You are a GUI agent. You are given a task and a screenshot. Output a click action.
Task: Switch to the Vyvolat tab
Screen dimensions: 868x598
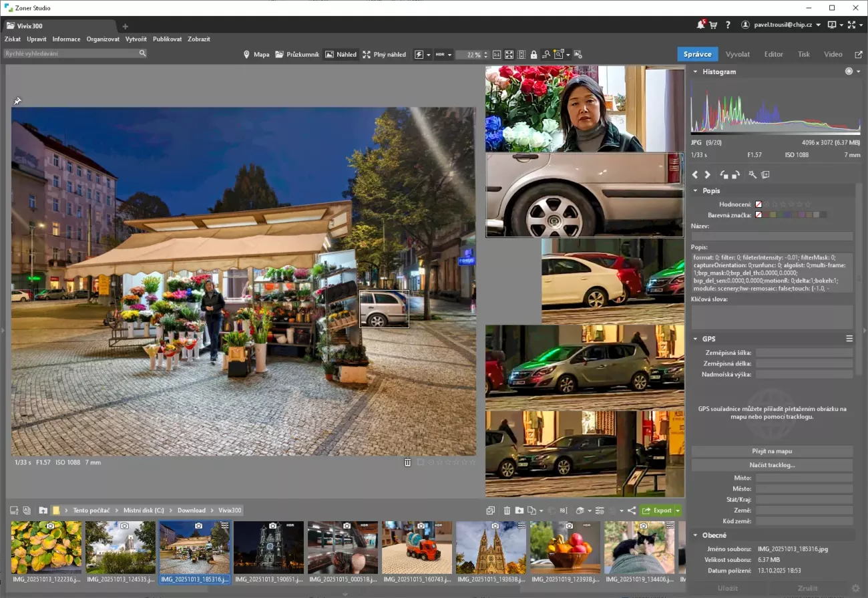tap(737, 54)
